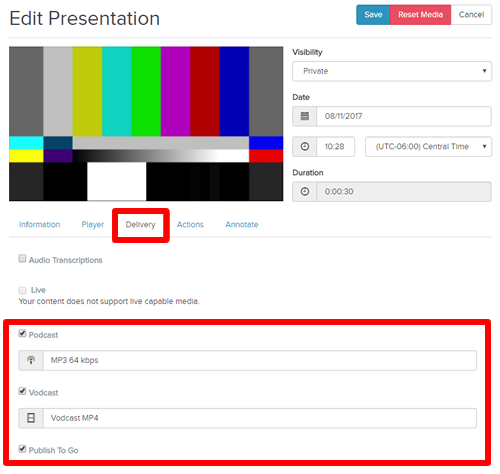The height and width of the screenshot is (474, 500).
Task: Click the date field showing 08/11/2017
Action: pyautogui.click(x=404, y=116)
